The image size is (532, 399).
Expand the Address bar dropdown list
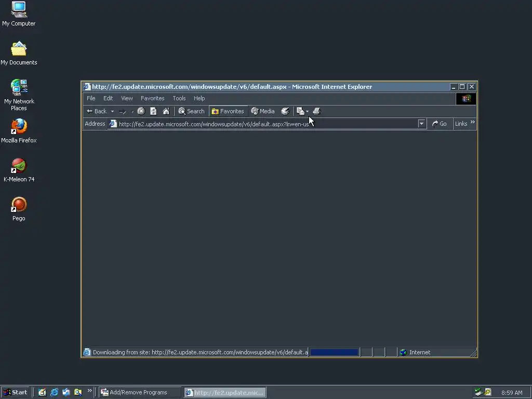[x=421, y=124]
